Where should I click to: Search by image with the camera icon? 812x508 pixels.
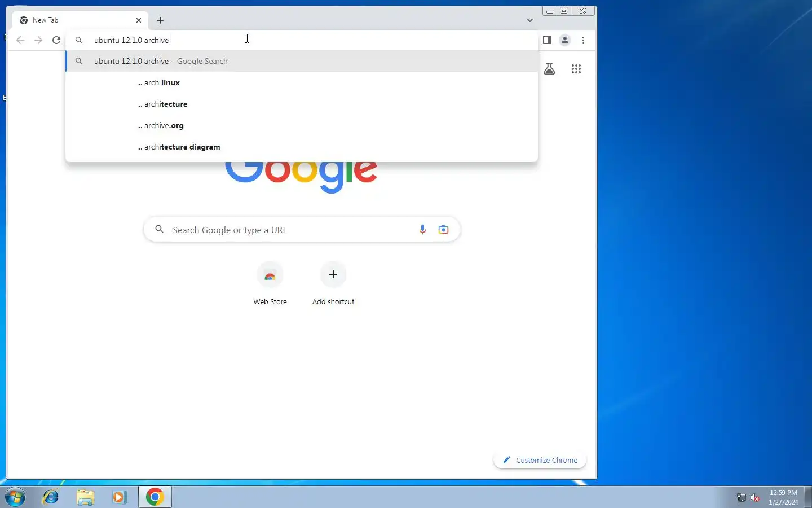pyautogui.click(x=444, y=230)
